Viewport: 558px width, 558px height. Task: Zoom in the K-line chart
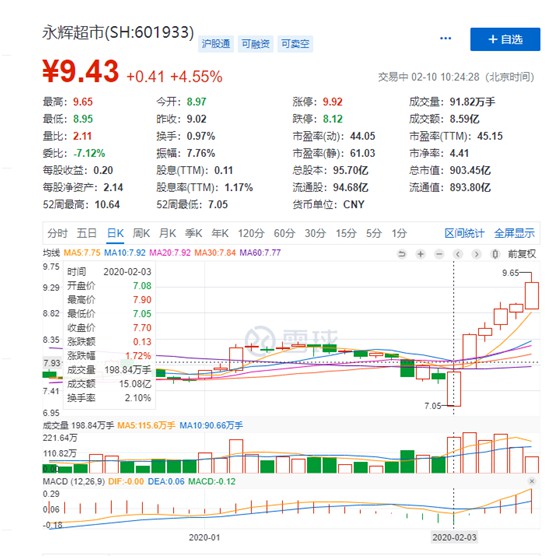click(x=420, y=254)
